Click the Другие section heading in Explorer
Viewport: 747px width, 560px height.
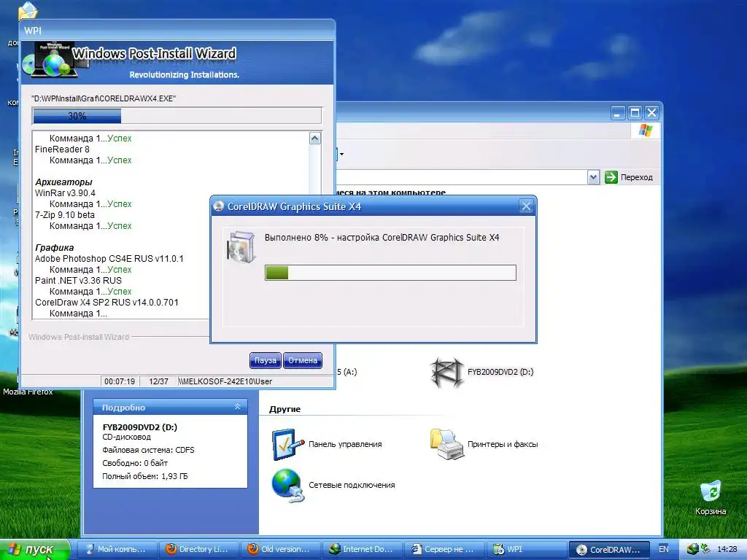[x=285, y=409]
